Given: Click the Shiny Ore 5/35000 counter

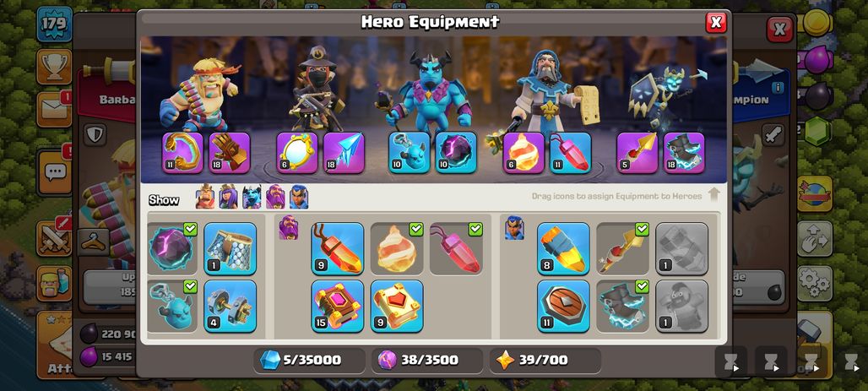Looking at the screenshot, I should tap(309, 361).
